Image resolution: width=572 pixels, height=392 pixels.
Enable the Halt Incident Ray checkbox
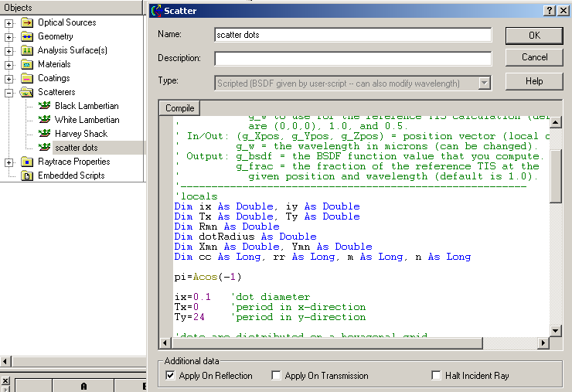437,376
